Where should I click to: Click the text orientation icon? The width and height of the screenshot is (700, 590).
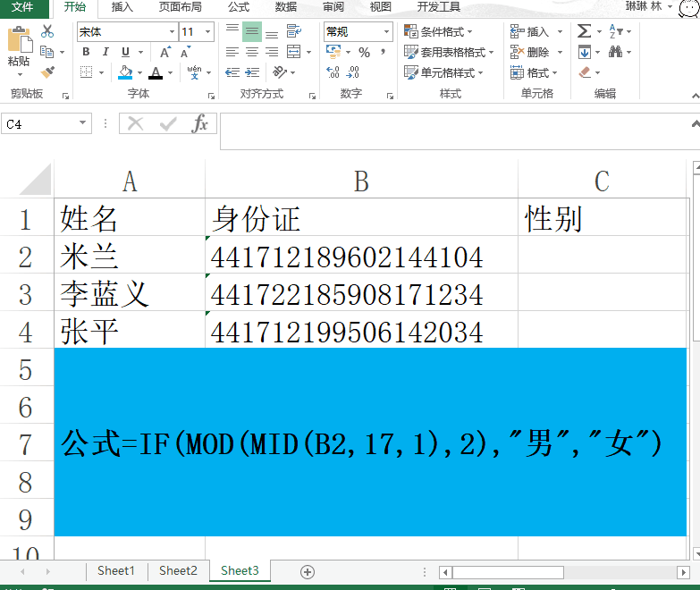[x=280, y=72]
